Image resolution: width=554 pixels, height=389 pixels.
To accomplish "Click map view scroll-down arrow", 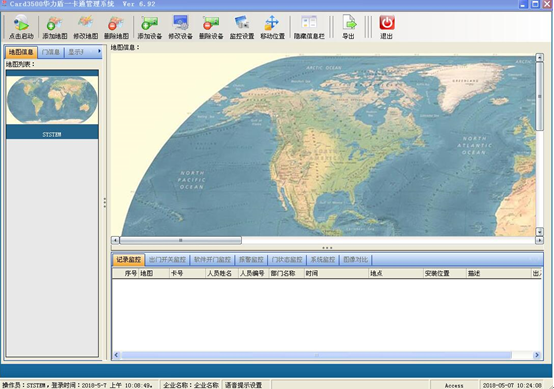I will pyautogui.click(x=539, y=232).
